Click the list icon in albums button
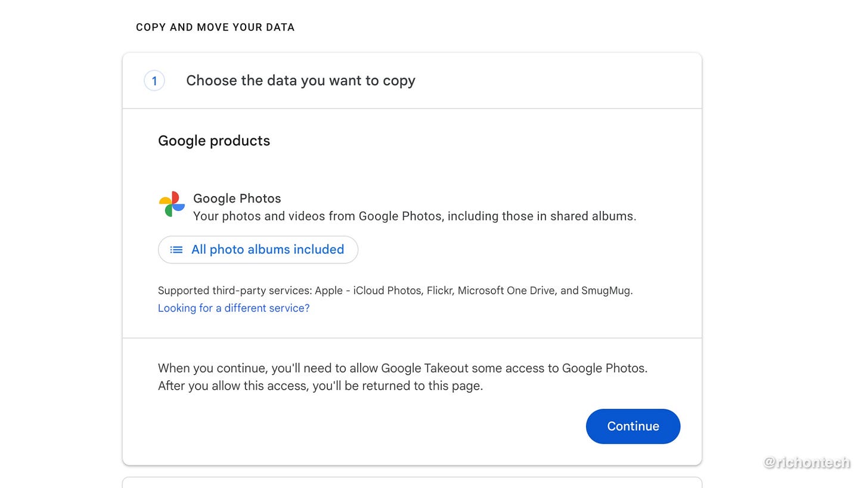The width and height of the screenshot is (868, 488). (176, 250)
